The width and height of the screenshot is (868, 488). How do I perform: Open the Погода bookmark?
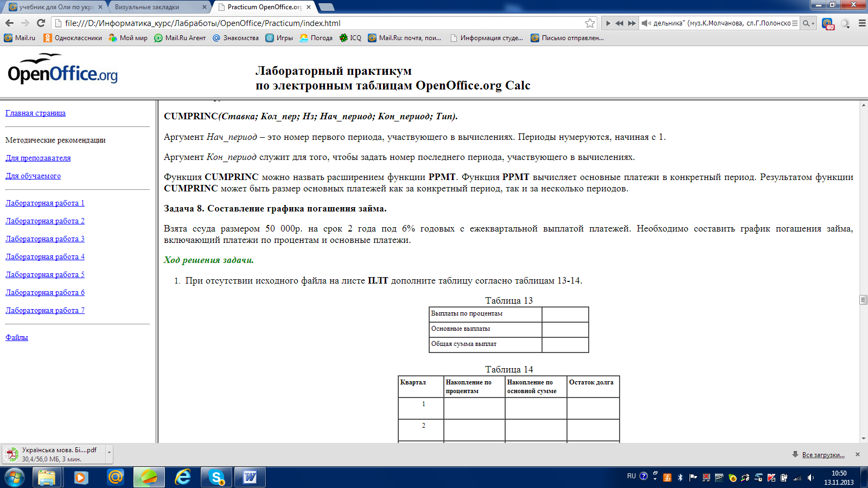pyautogui.click(x=316, y=38)
